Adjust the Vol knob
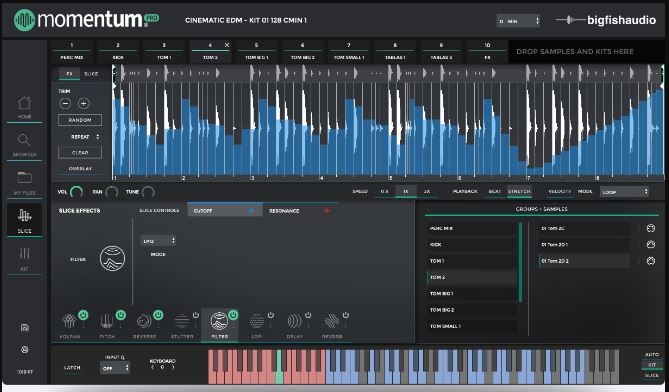Viewport: 669px width, 392px height. pyautogui.click(x=76, y=192)
